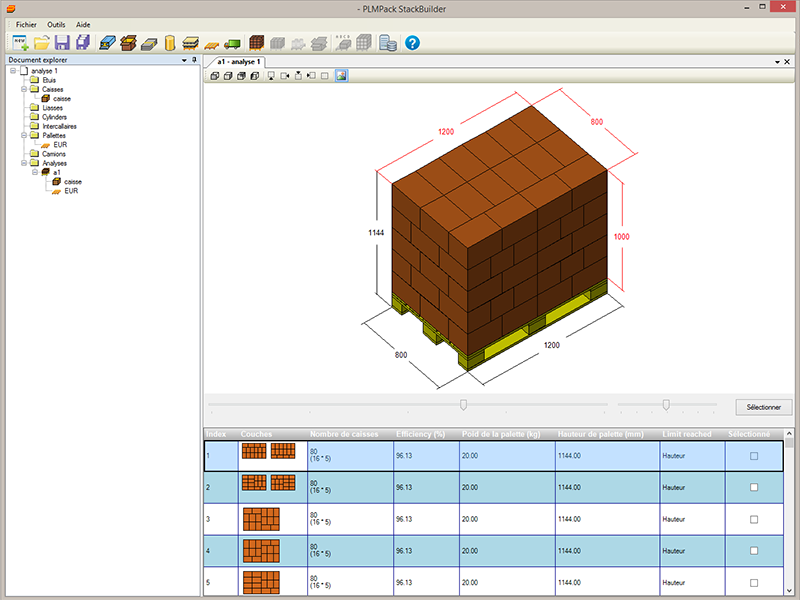Add a new case with open carton icon
Image resolution: width=800 pixels, height=600 pixels.
pos(128,43)
